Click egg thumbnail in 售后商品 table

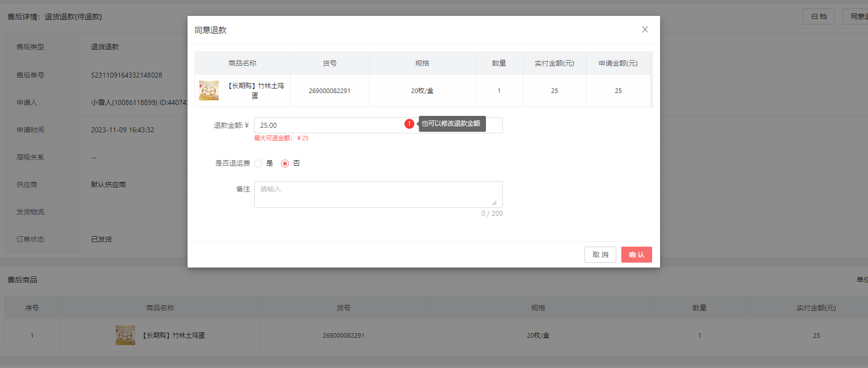pyautogui.click(x=125, y=335)
